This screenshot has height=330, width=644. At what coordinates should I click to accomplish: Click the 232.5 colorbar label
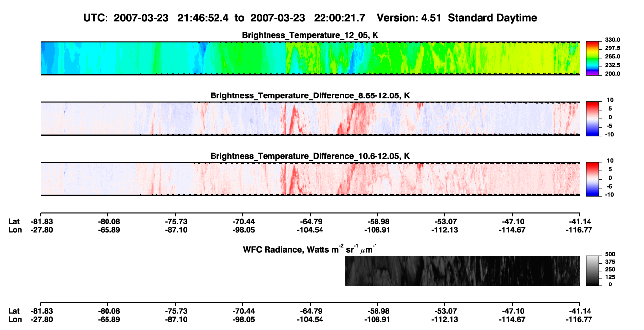[613, 65]
